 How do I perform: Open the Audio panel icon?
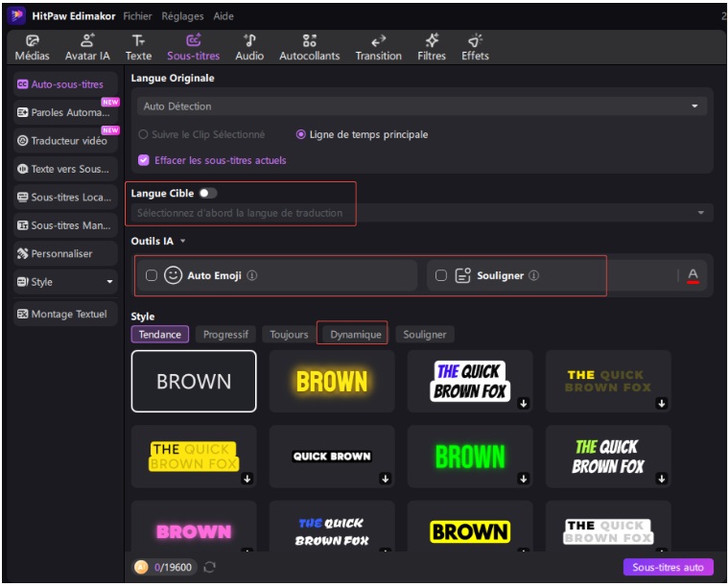click(249, 41)
